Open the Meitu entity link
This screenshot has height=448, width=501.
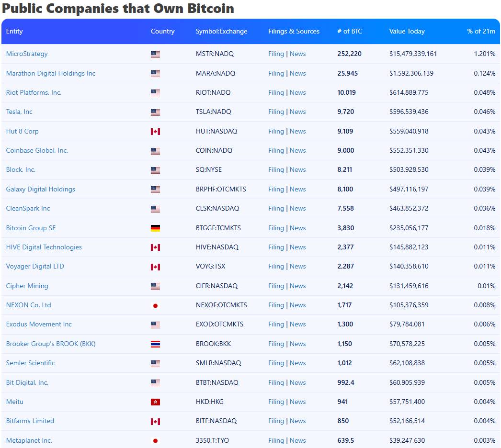(15, 402)
